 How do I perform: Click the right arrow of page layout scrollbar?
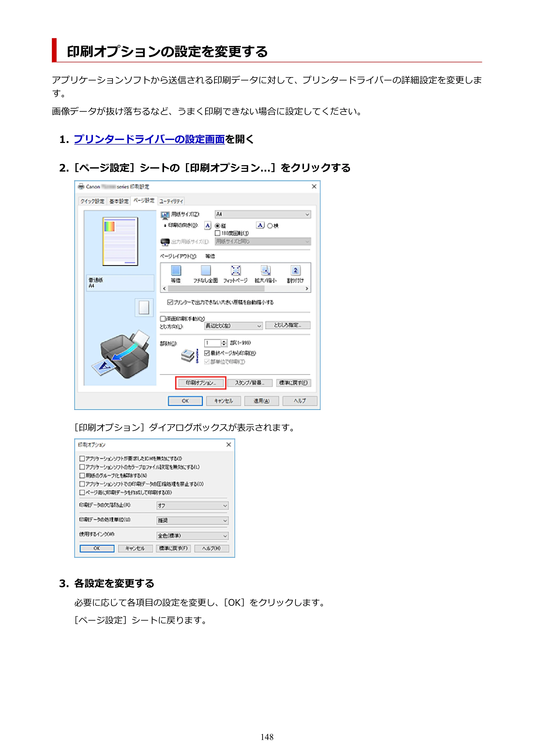307,288
